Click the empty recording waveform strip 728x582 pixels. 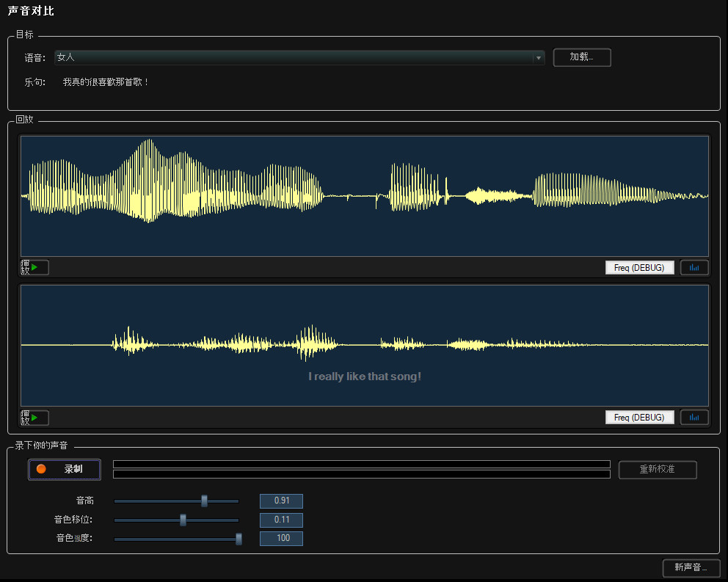coord(361,470)
